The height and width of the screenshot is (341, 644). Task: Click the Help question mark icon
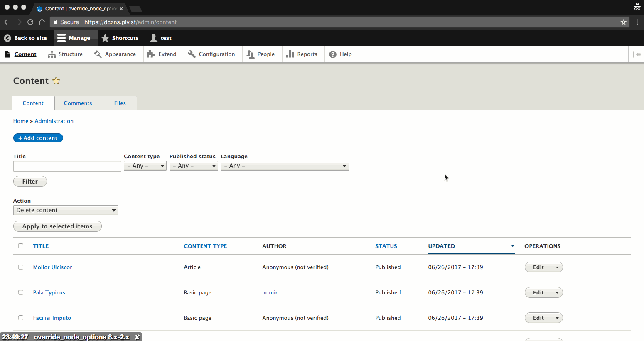pos(333,54)
